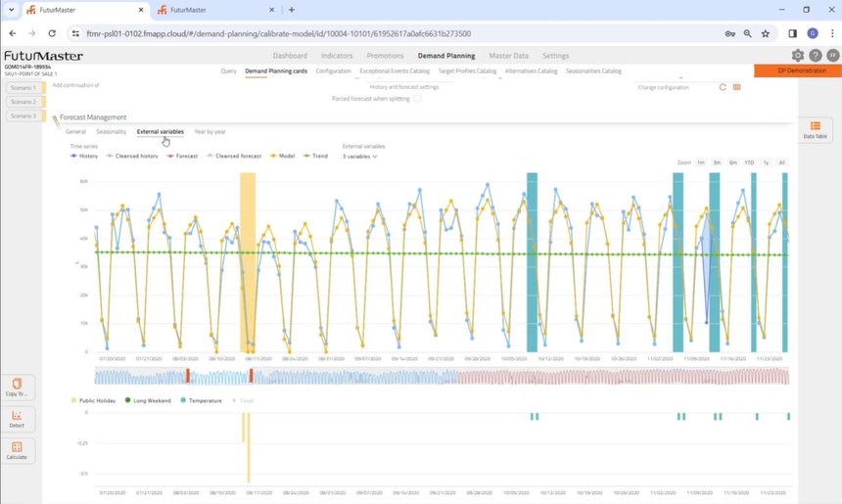Toggle Public Holiday variable legend
Screen dimensions: 842x504
click(93, 400)
